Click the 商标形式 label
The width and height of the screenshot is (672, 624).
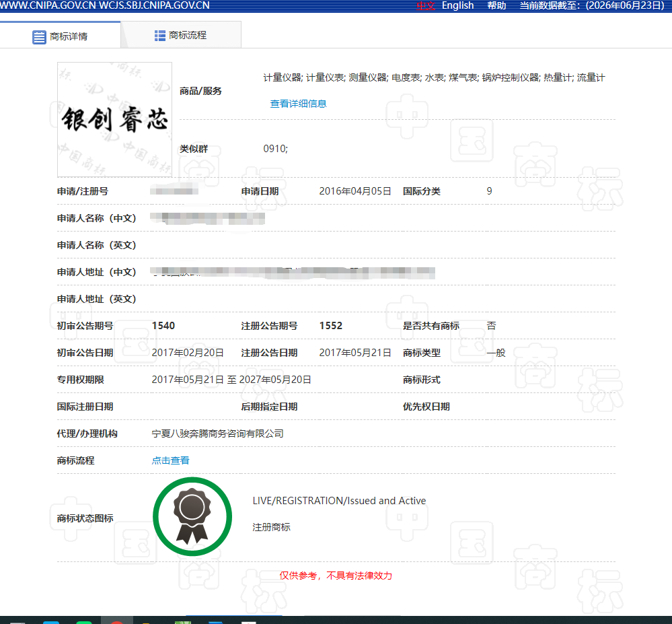[x=421, y=380]
